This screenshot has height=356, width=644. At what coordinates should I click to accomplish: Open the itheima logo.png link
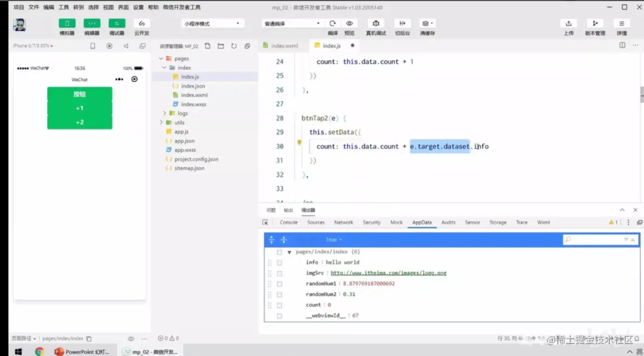coord(388,273)
